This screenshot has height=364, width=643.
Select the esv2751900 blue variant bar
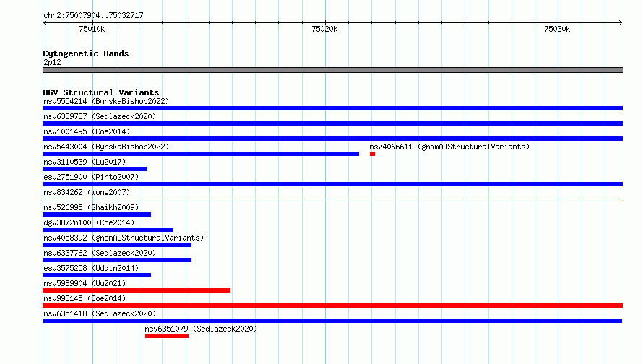point(332,184)
